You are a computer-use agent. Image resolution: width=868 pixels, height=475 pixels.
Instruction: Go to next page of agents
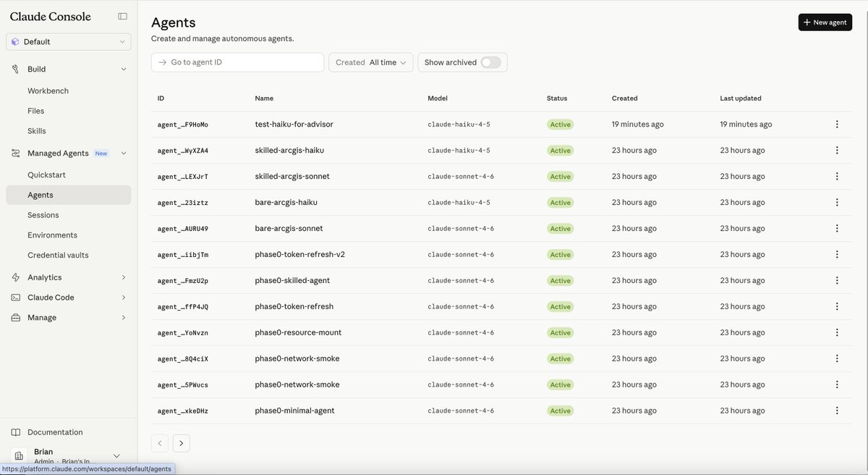click(181, 442)
